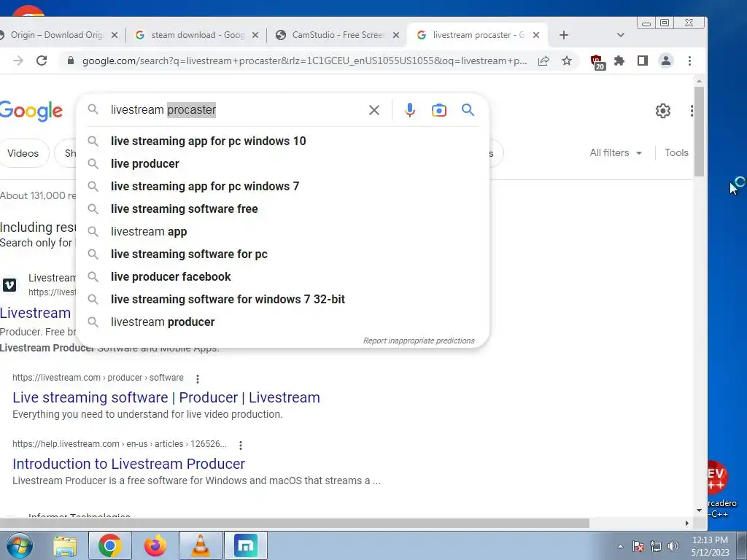Open Windows Start menu
747x560 pixels.
coord(20,545)
